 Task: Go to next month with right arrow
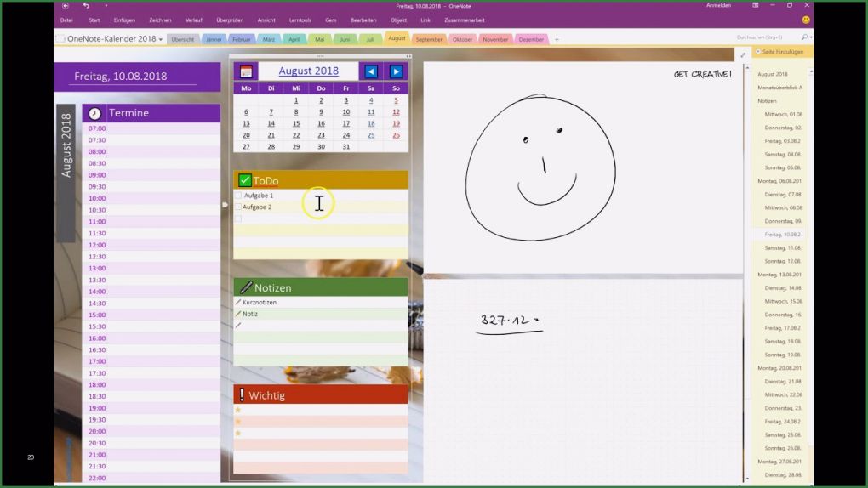point(396,71)
